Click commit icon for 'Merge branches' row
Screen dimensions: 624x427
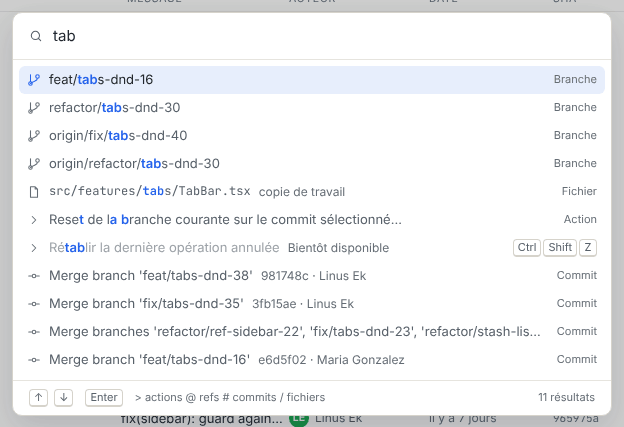(34, 332)
